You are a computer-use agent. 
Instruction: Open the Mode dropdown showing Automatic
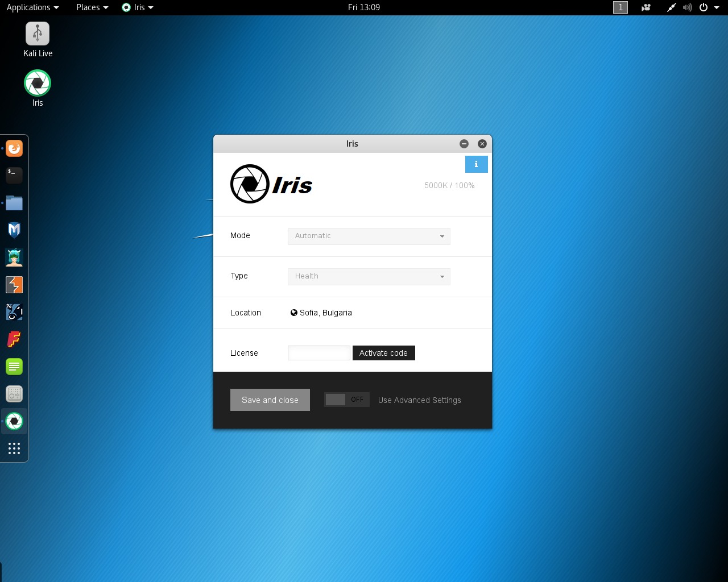tap(369, 236)
